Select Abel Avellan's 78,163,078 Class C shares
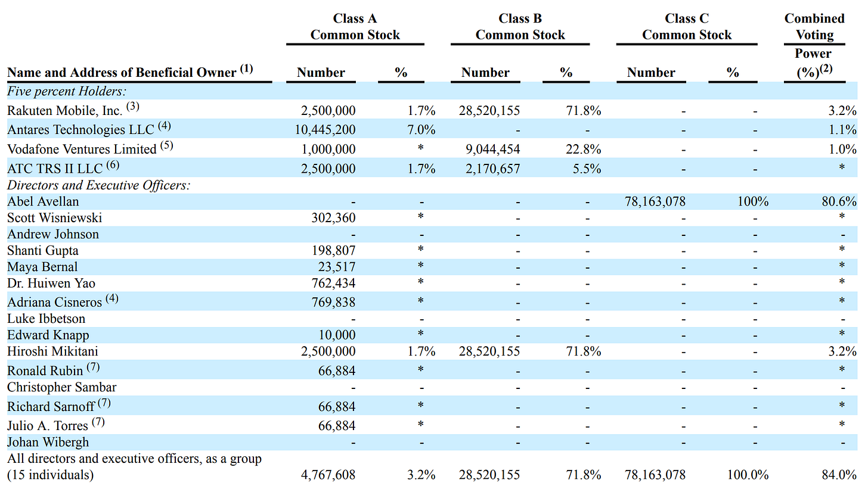The width and height of the screenshot is (868, 495). 654,201
